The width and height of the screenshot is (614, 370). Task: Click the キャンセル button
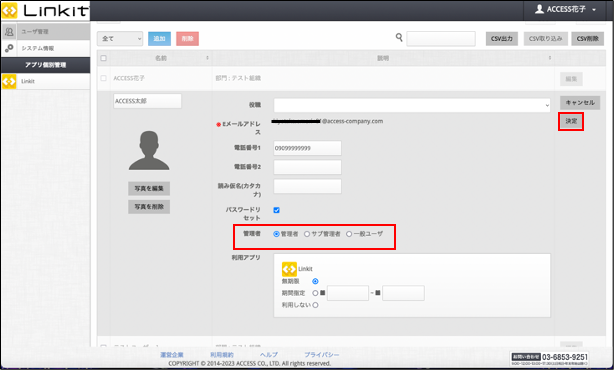point(580,103)
